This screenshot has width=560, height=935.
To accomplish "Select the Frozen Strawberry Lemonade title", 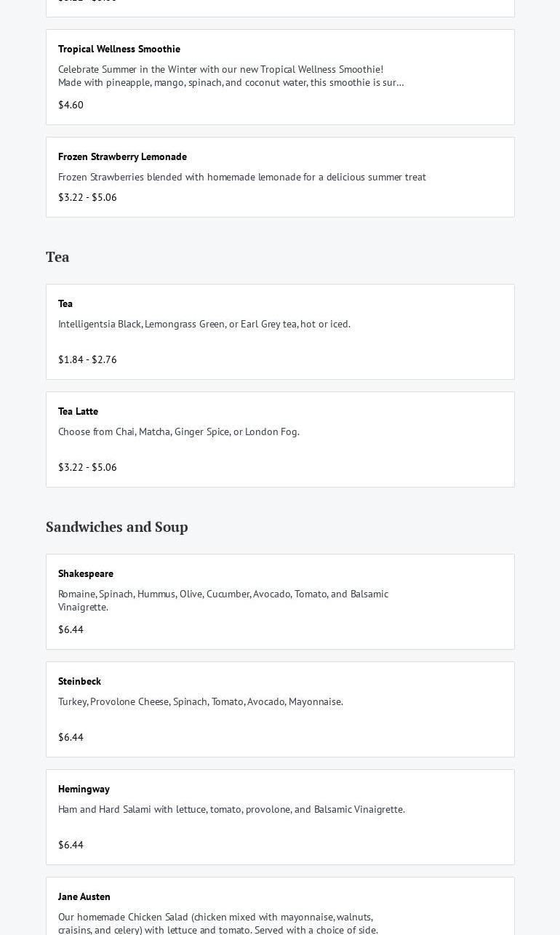I will click(122, 156).
